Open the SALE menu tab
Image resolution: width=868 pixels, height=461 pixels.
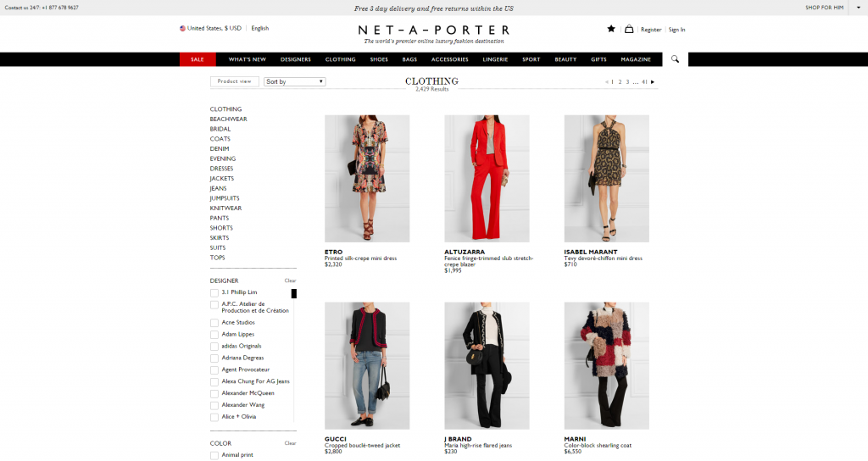[x=198, y=59]
